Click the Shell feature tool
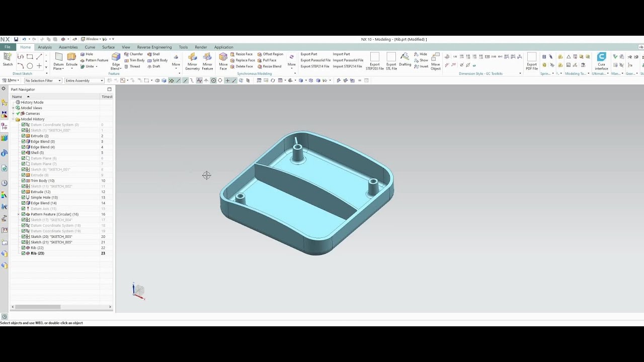The image size is (644, 362). pyautogui.click(x=153, y=54)
